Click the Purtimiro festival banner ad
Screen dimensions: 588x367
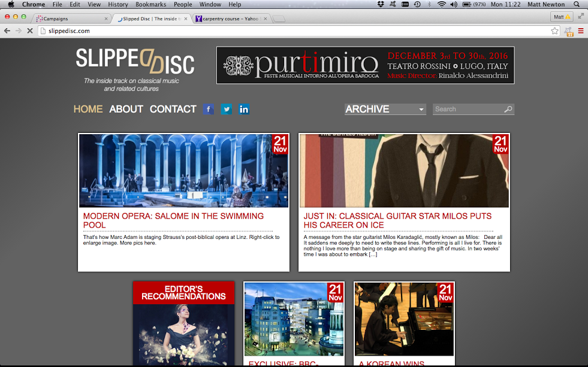pyautogui.click(x=365, y=65)
